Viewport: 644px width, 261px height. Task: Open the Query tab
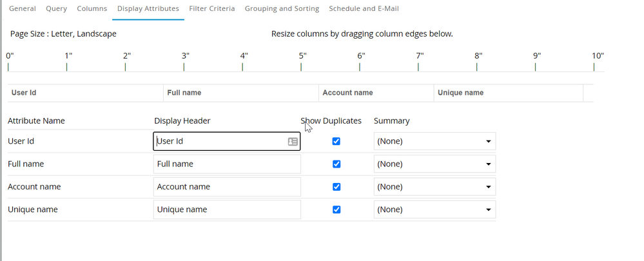tap(56, 9)
